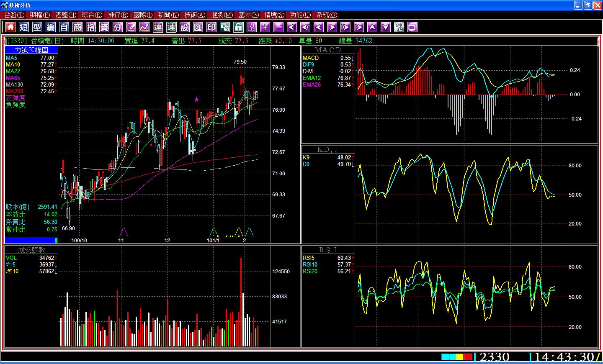Open the 系統(Q) menu
The height and width of the screenshot is (364, 603).
(x=327, y=15)
